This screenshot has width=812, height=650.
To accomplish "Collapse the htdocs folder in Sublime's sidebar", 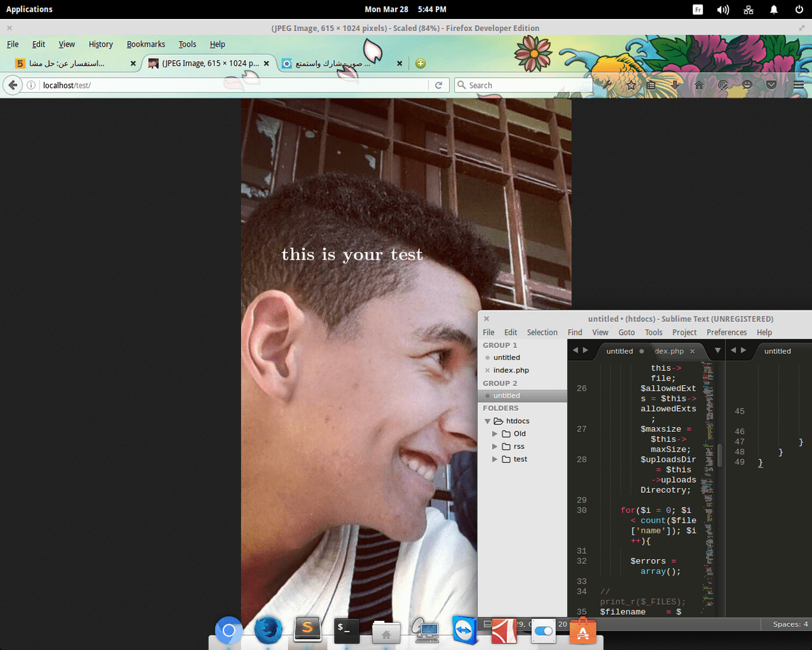I will (487, 420).
